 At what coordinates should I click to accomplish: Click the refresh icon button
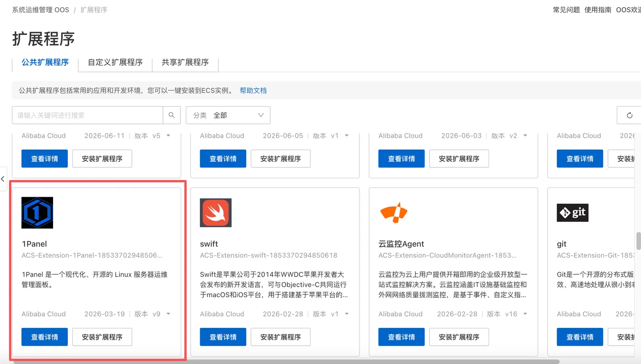pos(630,115)
